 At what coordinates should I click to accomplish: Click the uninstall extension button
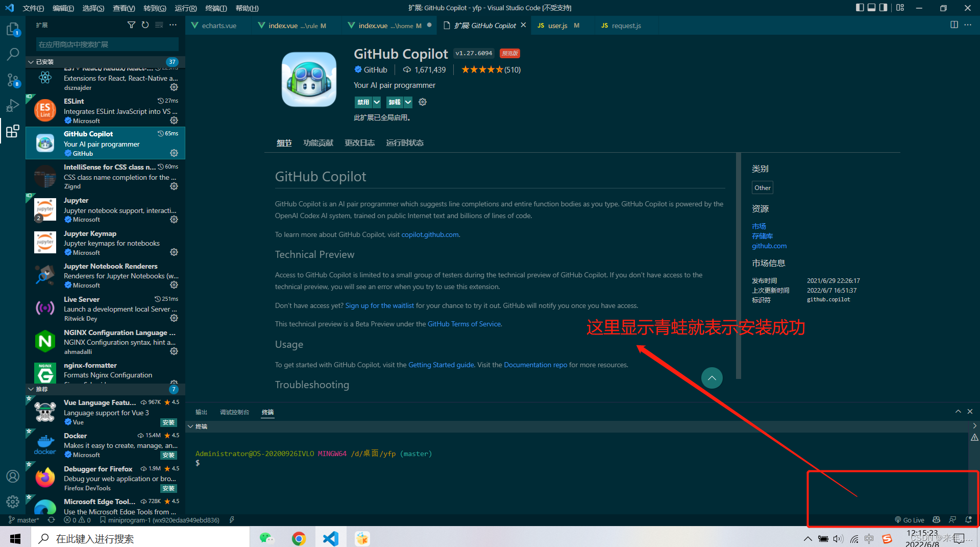[x=395, y=102]
